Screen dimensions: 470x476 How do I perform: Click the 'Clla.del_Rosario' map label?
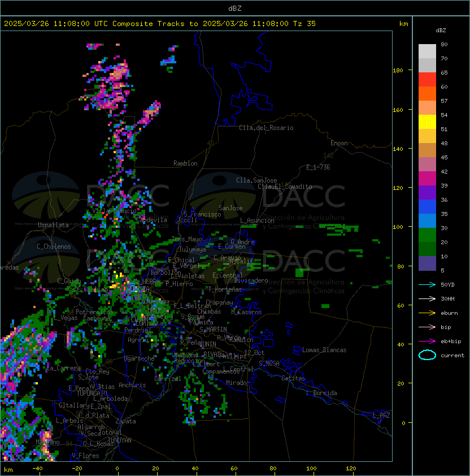[266, 128]
